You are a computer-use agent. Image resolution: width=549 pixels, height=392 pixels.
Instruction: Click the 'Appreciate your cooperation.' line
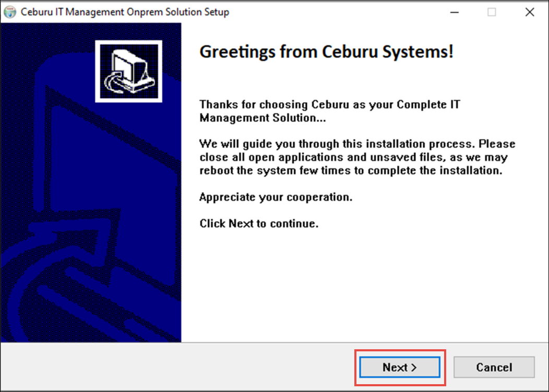pyautogui.click(x=276, y=197)
